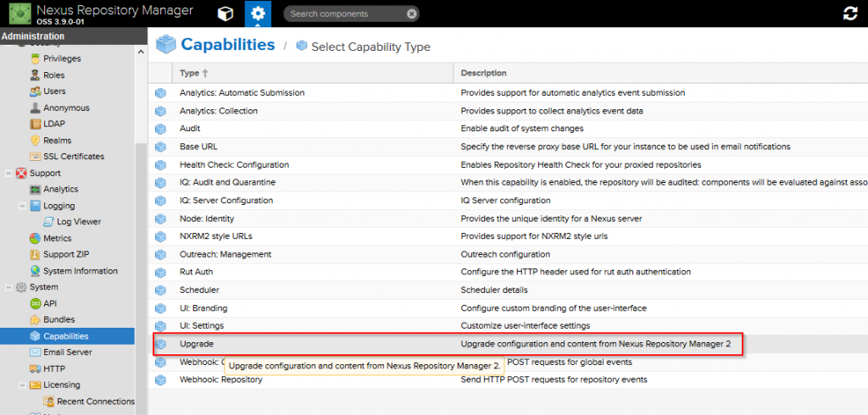Click in the Search components field
The width and height of the screenshot is (868, 415).
(x=343, y=14)
